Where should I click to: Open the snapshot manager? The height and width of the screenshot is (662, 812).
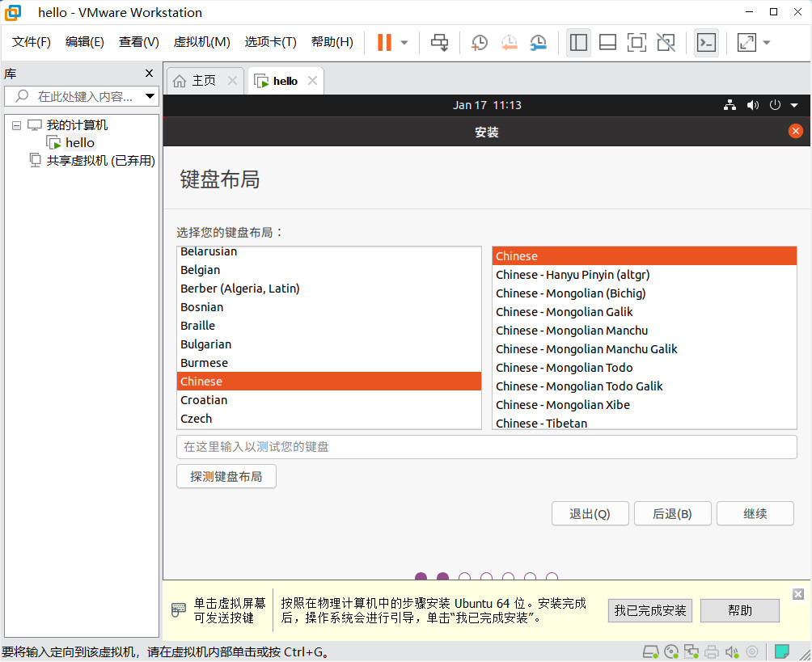pos(539,43)
